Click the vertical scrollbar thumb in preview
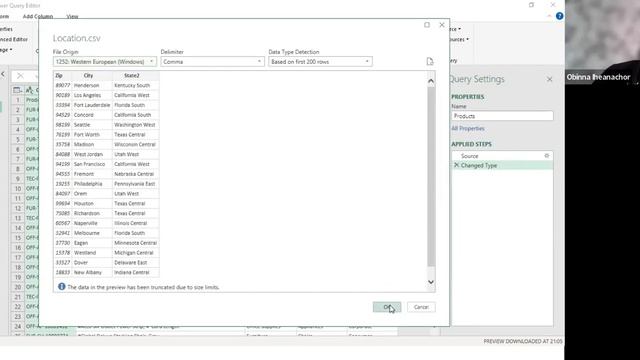640x360 pixels. tap(431, 176)
